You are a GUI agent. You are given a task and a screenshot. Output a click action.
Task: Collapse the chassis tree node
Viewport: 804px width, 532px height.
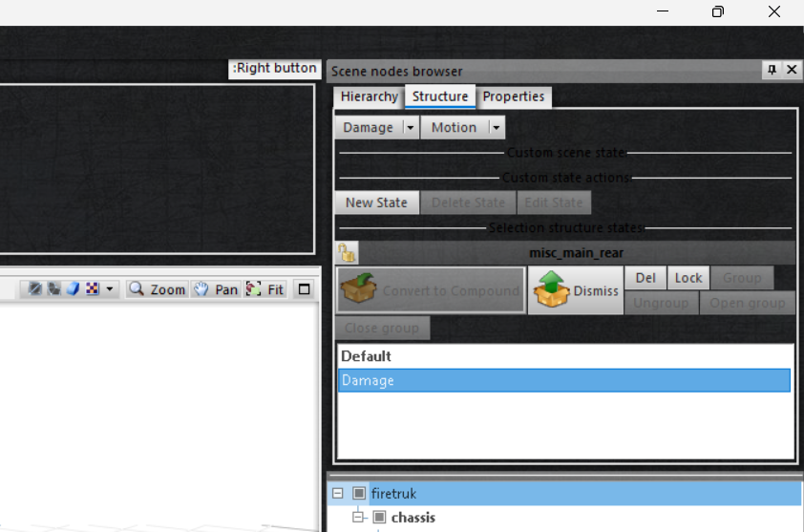coord(358,517)
